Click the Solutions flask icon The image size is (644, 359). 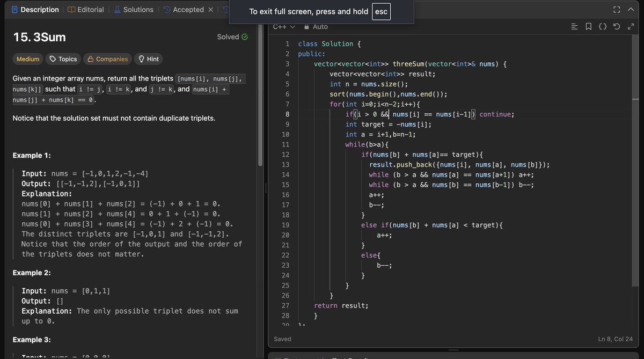pos(117,10)
